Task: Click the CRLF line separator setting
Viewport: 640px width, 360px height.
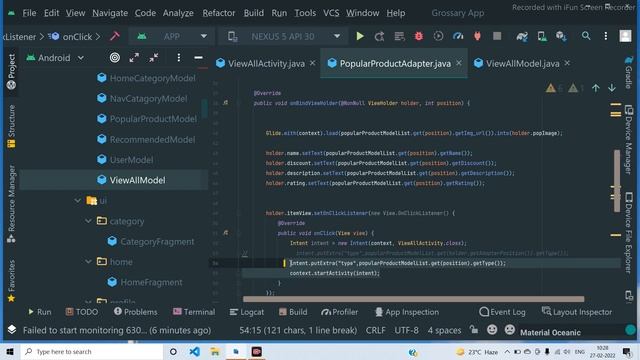Action: click(x=376, y=330)
